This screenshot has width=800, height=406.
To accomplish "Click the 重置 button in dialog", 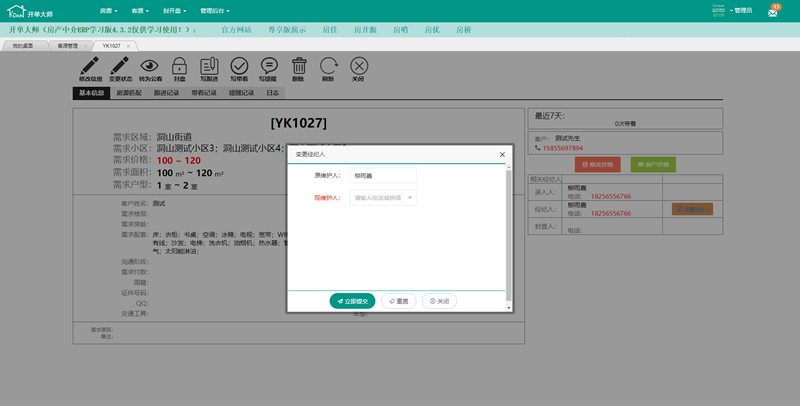I will click(398, 300).
